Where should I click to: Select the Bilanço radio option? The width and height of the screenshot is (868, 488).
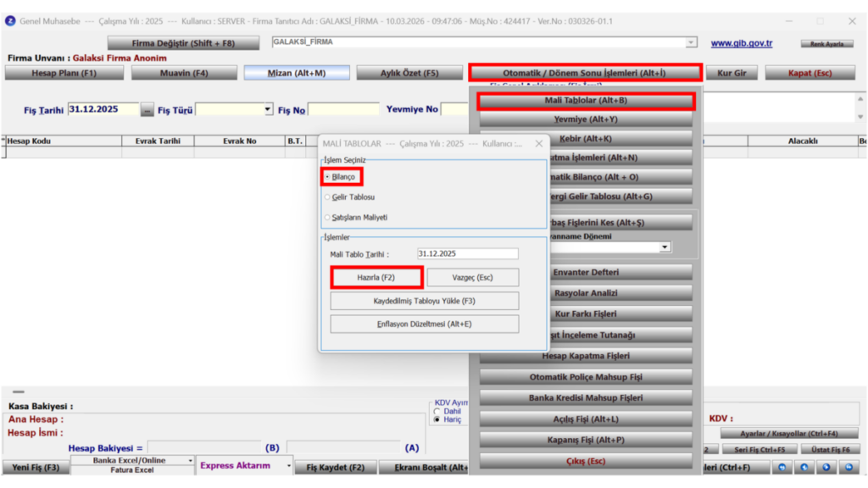pyautogui.click(x=328, y=177)
